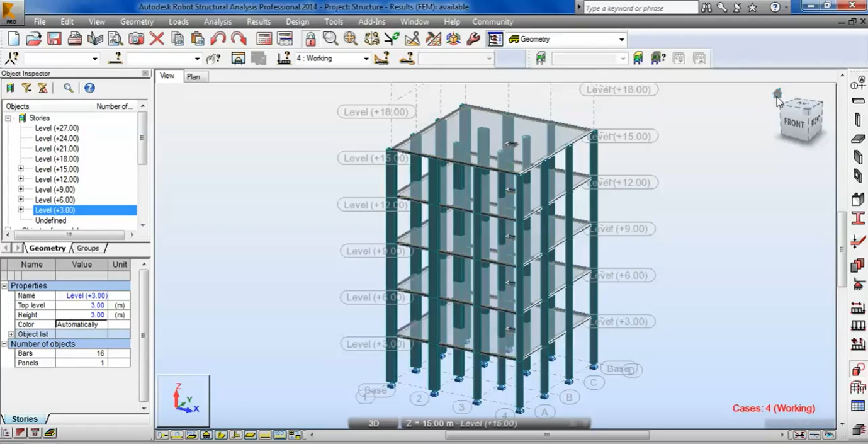Image resolution: width=868 pixels, height=444 pixels.
Task: Open the '4 : Working' load case dropdown
Action: tap(366, 59)
